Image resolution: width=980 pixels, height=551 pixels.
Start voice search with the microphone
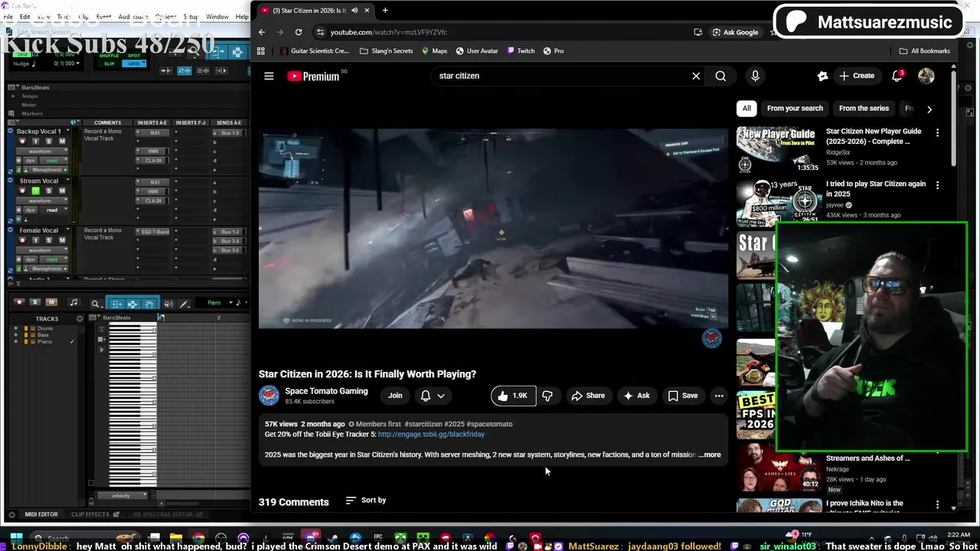click(x=755, y=76)
